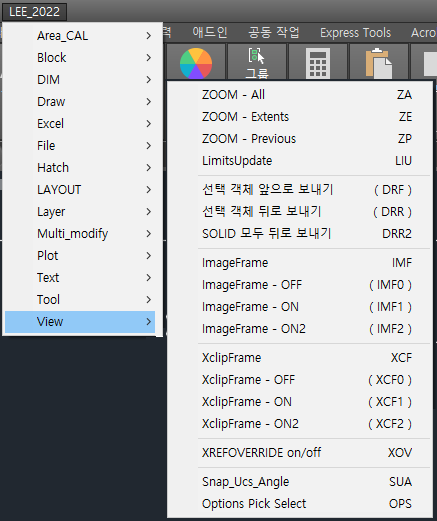This screenshot has width=437, height=521.
Task: Select SOLID 모두 뒤로 보내기 entry
Action: click(x=300, y=234)
